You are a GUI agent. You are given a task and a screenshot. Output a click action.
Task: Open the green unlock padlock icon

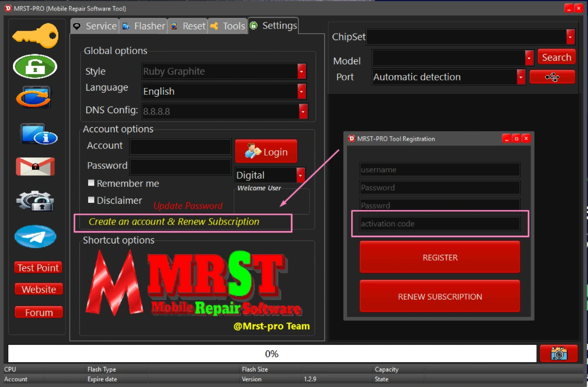click(x=35, y=67)
